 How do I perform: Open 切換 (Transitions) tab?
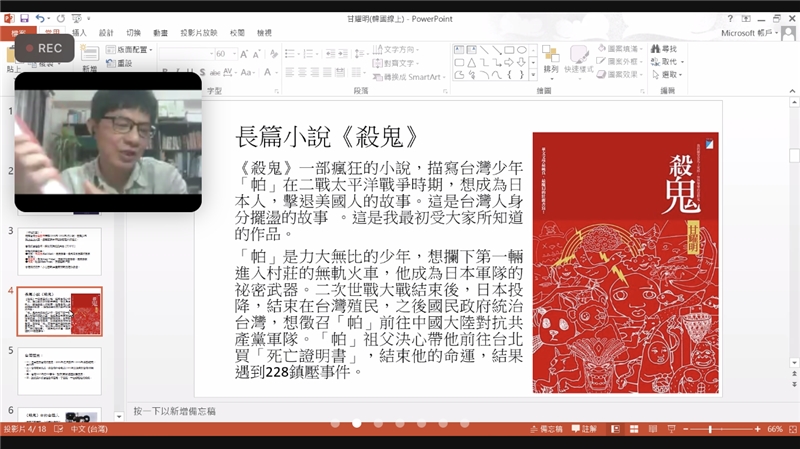133,33
